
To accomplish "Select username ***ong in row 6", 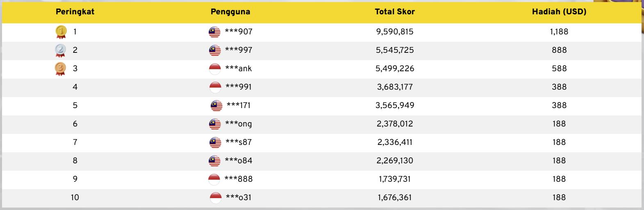I will click(x=239, y=124).
